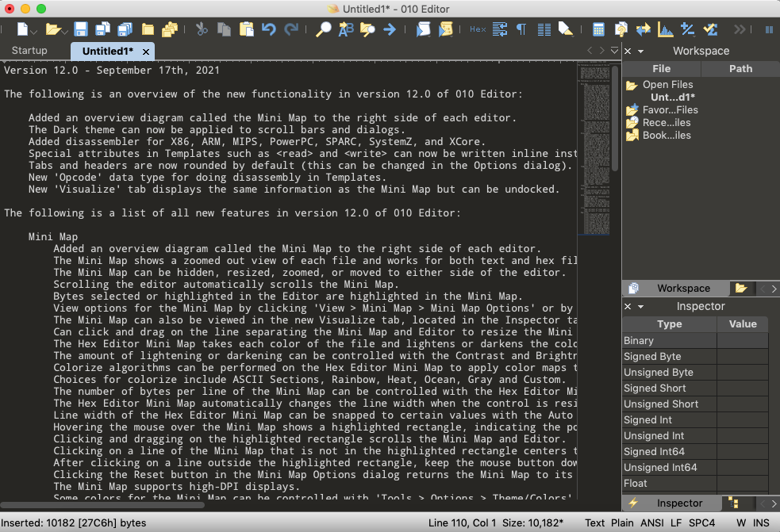The image size is (780, 532).
Task: Expand the Open File dropdown arrow
Action: click(64, 32)
